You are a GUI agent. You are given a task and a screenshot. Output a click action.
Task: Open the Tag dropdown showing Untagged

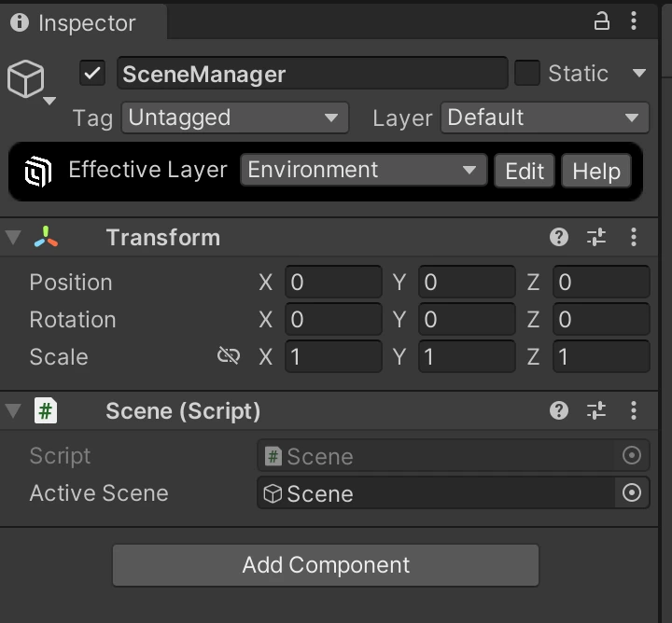234,118
